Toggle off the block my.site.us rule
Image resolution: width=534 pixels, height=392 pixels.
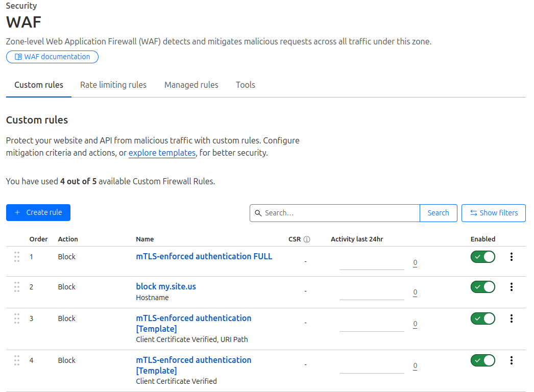tap(482, 287)
